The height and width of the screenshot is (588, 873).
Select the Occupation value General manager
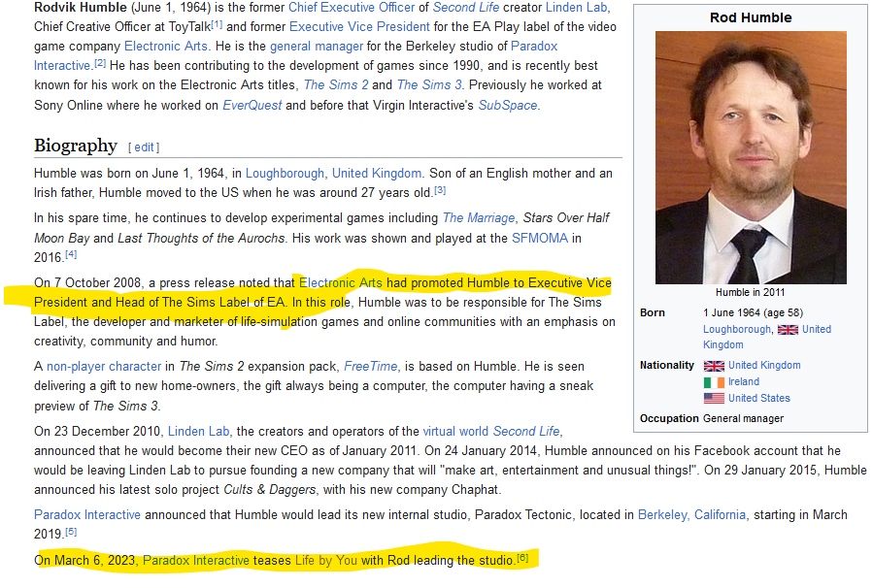(x=743, y=418)
